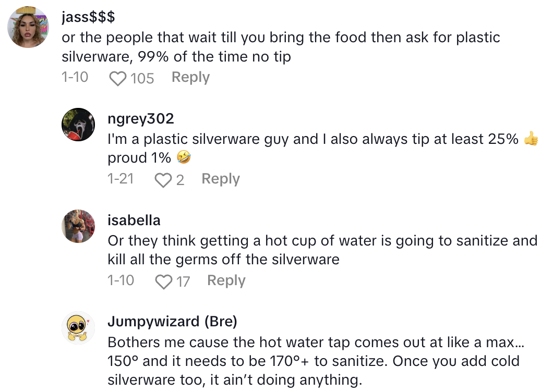553x392 pixels.
Task: Reply to the jass$$$ comment
Action: pyautogui.click(x=190, y=77)
